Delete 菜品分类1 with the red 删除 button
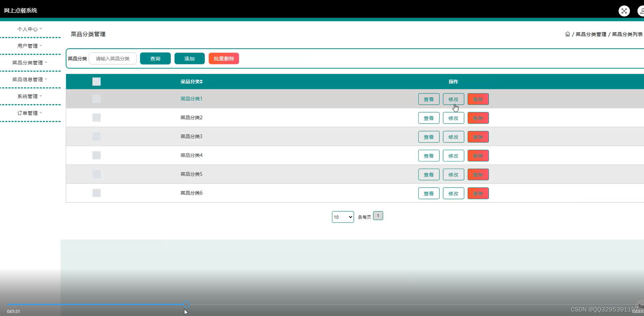644x316 pixels. pyautogui.click(x=478, y=99)
